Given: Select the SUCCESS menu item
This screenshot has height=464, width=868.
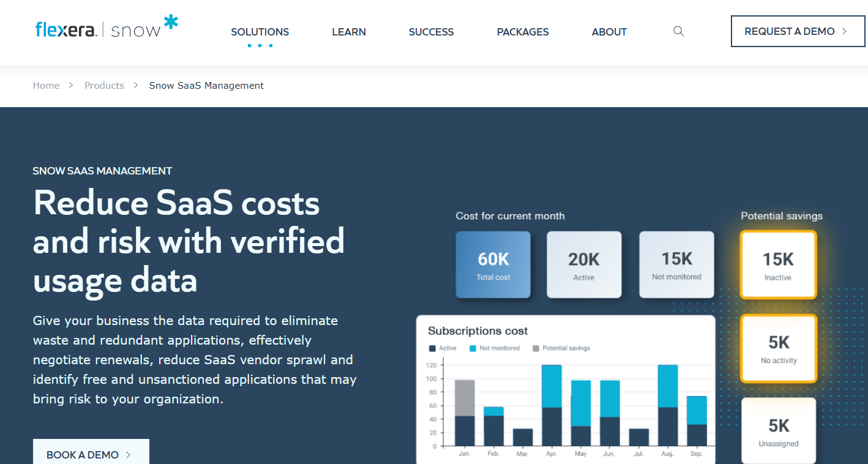Looking at the screenshot, I should coord(431,32).
